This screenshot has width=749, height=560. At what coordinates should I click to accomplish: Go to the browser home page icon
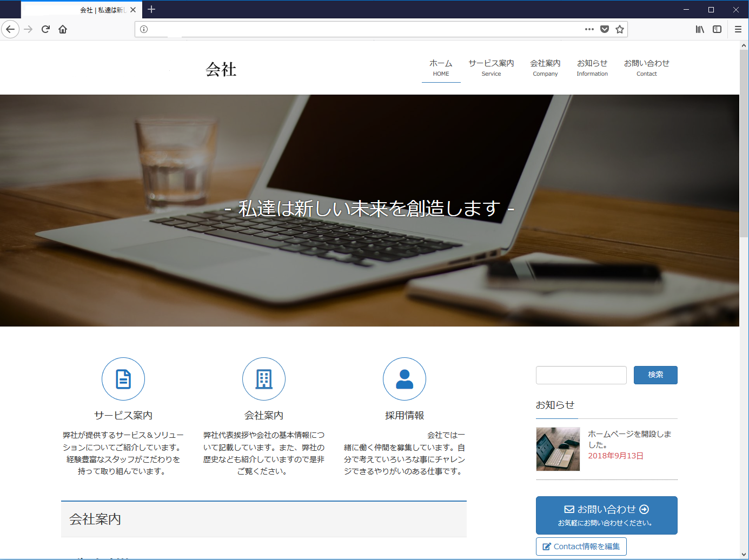click(x=63, y=29)
